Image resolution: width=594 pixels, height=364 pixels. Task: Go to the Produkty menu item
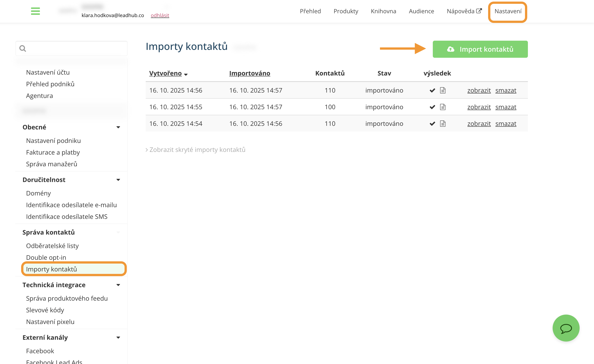point(346,11)
